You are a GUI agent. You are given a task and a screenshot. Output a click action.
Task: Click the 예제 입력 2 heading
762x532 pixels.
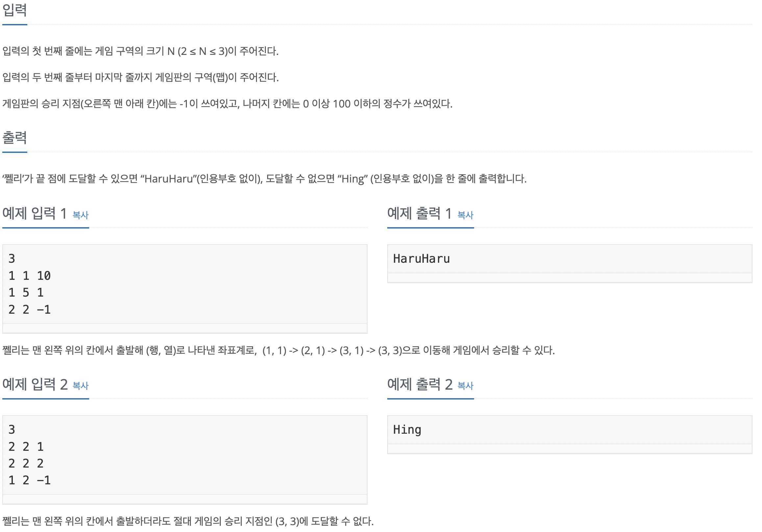(35, 384)
